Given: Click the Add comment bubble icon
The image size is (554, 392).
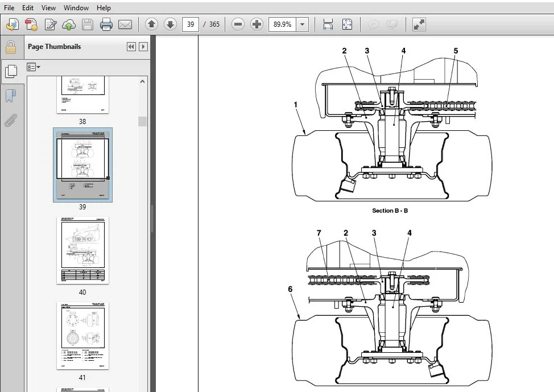Looking at the screenshot, I should pyautogui.click(x=374, y=24).
